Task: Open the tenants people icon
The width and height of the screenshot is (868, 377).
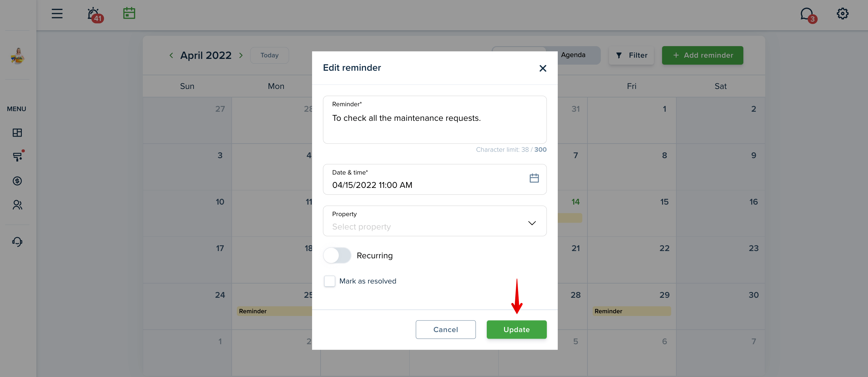Action: [x=17, y=205]
